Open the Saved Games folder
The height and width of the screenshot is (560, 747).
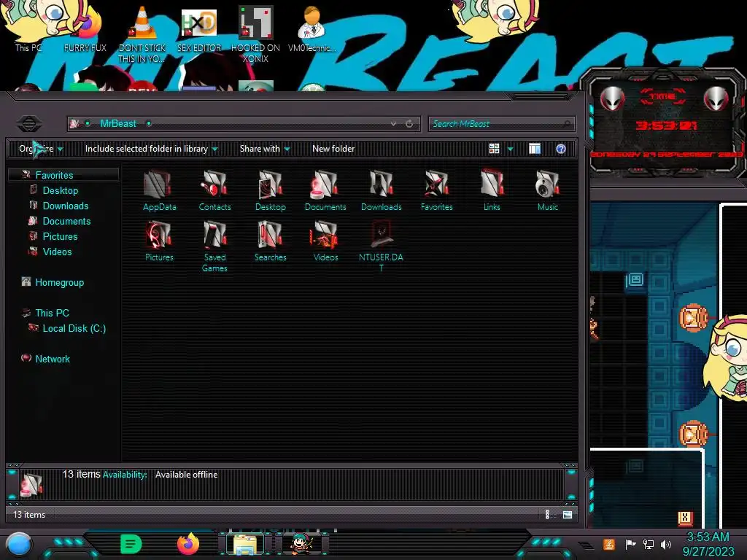pyautogui.click(x=215, y=246)
